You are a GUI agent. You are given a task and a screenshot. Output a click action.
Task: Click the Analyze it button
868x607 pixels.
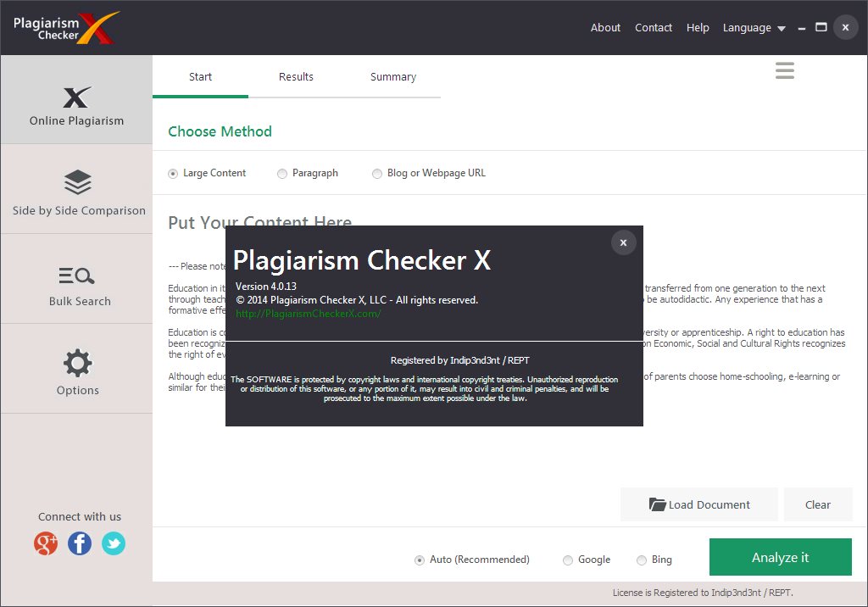781,557
